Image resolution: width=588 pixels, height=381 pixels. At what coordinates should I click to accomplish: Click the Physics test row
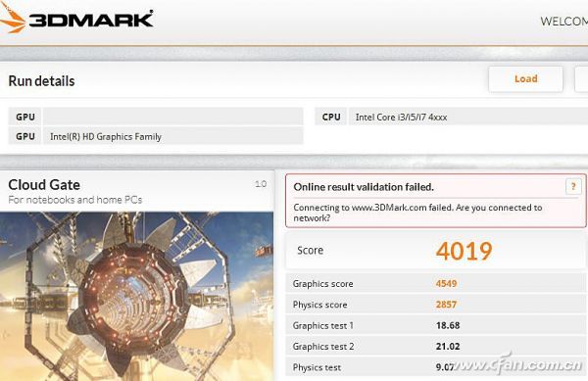pos(436,367)
